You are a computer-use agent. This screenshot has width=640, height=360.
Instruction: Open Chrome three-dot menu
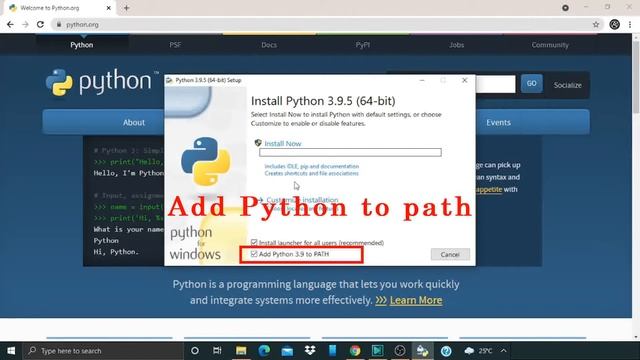pyautogui.click(x=630, y=24)
